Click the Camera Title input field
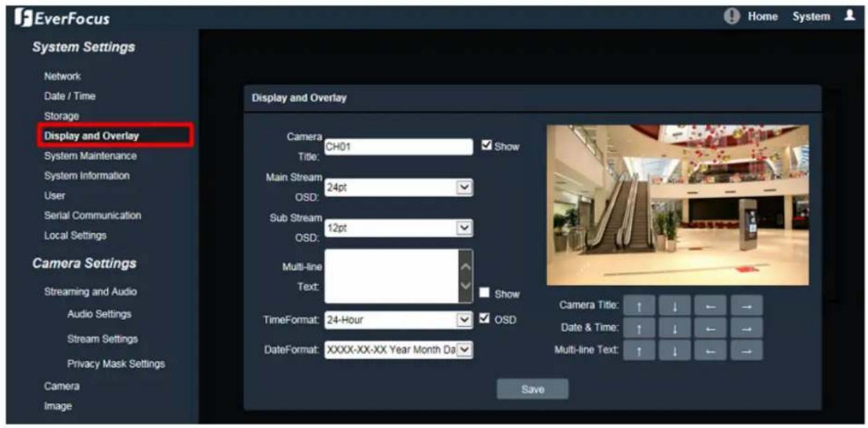Viewport: 868px width, 428px height. pos(398,146)
